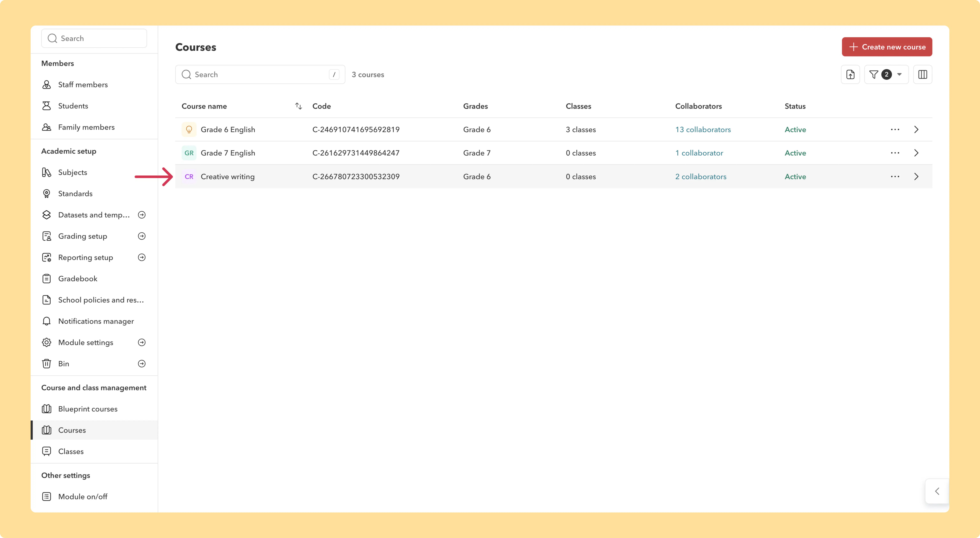Click the Standards ribbon icon
980x538 pixels.
tap(46, 194)
